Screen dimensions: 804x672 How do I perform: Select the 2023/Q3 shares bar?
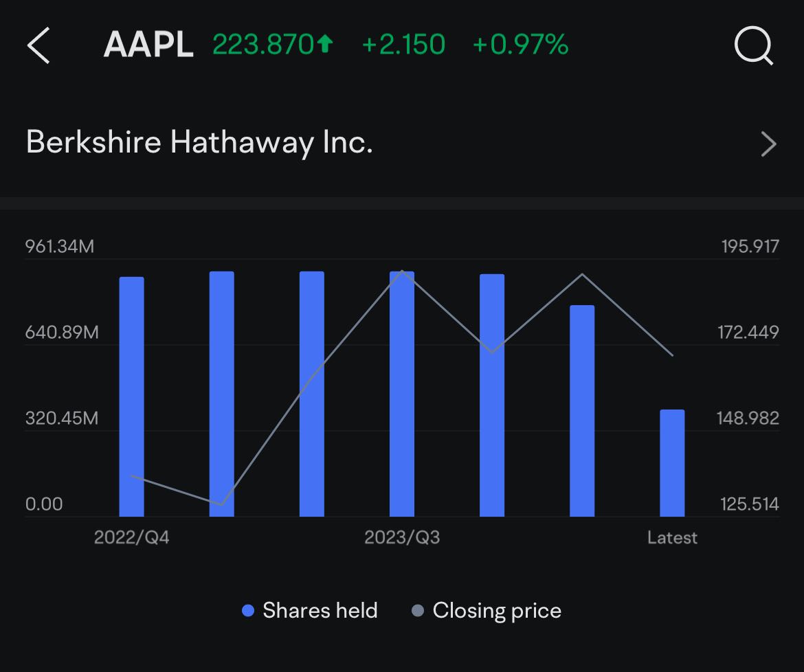(402, 394)
